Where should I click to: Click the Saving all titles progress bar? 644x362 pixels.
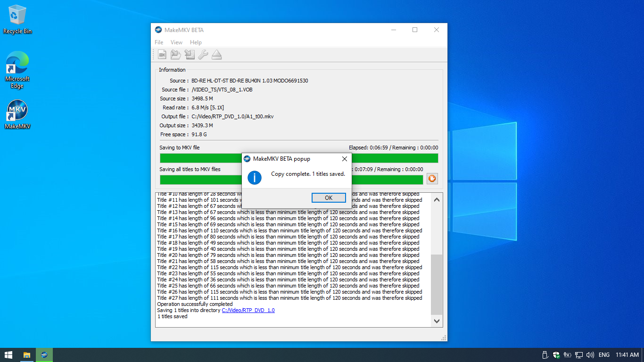(291, 180)
